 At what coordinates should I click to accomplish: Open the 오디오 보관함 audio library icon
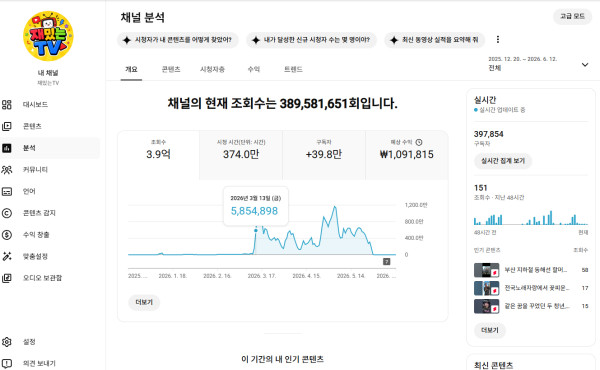pyautogui.click(x=7, y=278)
